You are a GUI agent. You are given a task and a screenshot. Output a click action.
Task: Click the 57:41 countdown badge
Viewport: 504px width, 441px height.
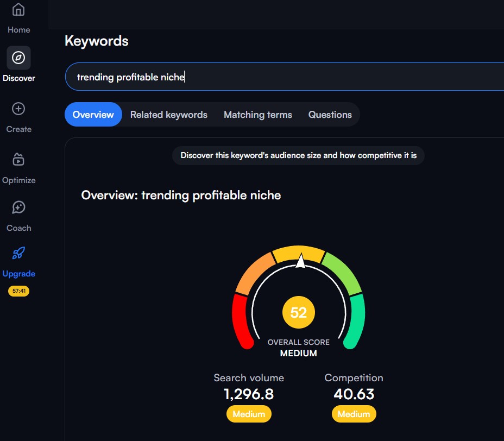(x=18, y=291)
